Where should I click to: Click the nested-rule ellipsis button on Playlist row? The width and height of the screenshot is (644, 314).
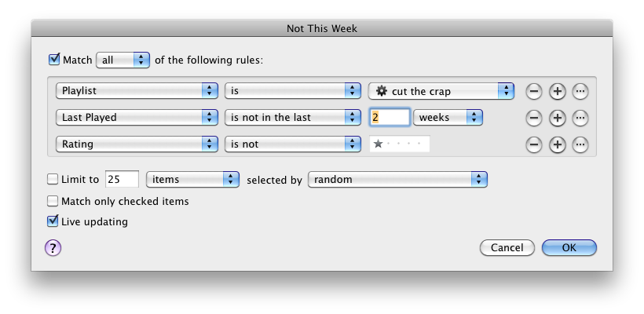click(x=580, y=92)
